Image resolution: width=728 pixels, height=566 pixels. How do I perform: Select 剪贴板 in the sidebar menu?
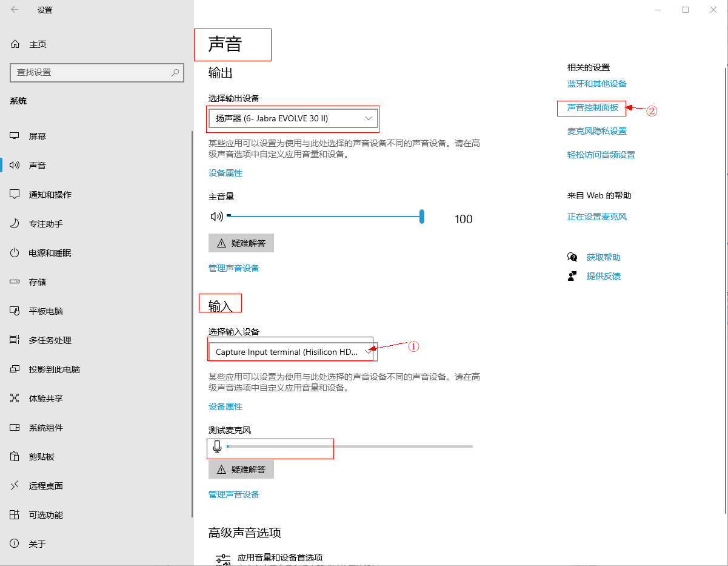click(x=41, y=457)
